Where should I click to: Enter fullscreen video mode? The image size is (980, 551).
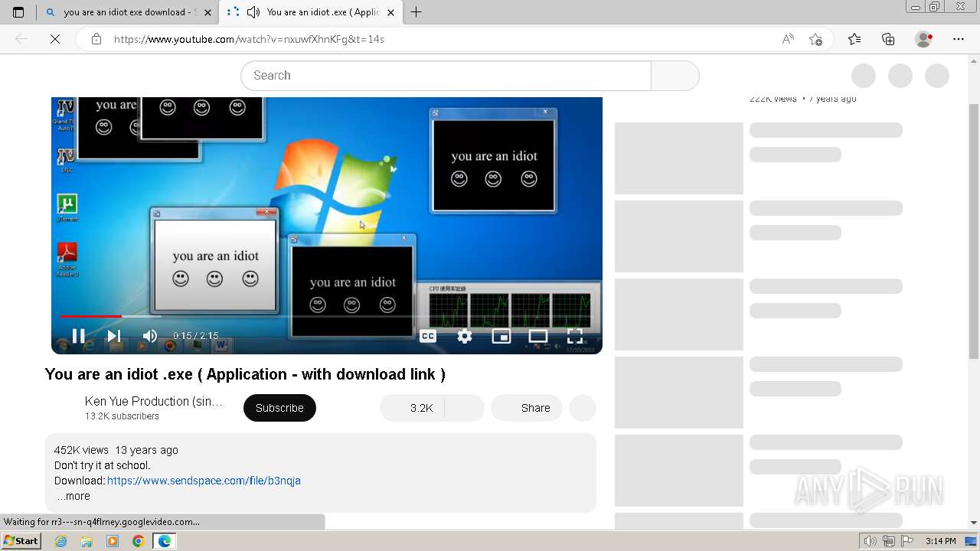click(x=575, y=336)
